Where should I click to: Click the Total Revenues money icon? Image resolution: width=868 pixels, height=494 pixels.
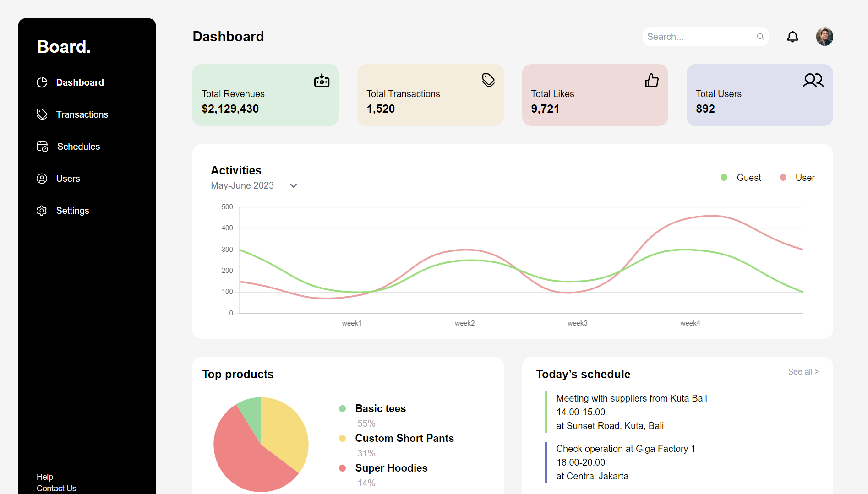322,81
